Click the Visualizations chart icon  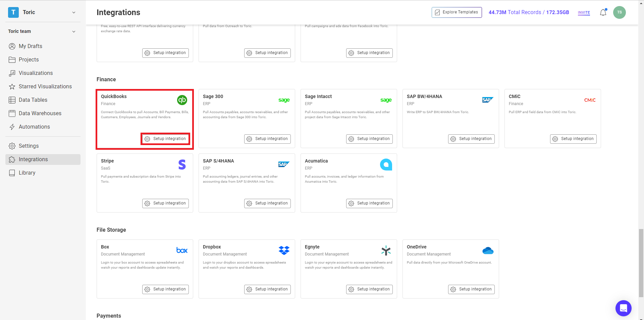[x=12, y=73]
